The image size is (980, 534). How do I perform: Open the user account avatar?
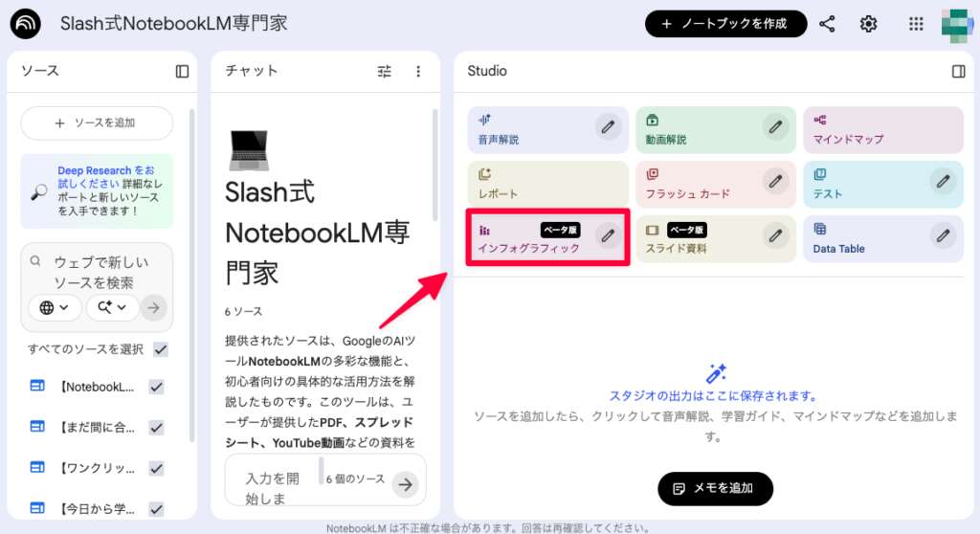[x=957, y=25]
